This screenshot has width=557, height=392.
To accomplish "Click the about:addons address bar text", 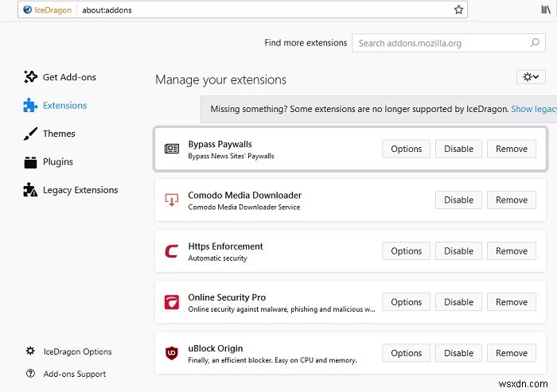I will coord(107,10).
